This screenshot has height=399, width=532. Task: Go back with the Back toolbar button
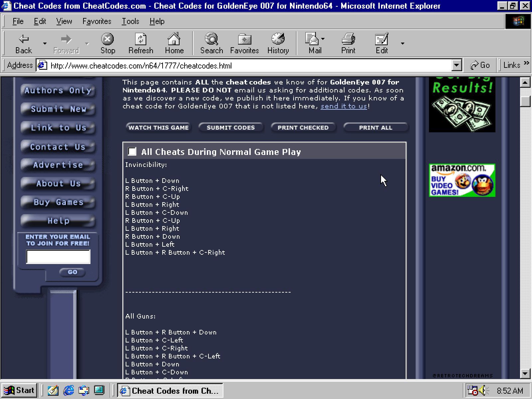click(x=24, y=44)
